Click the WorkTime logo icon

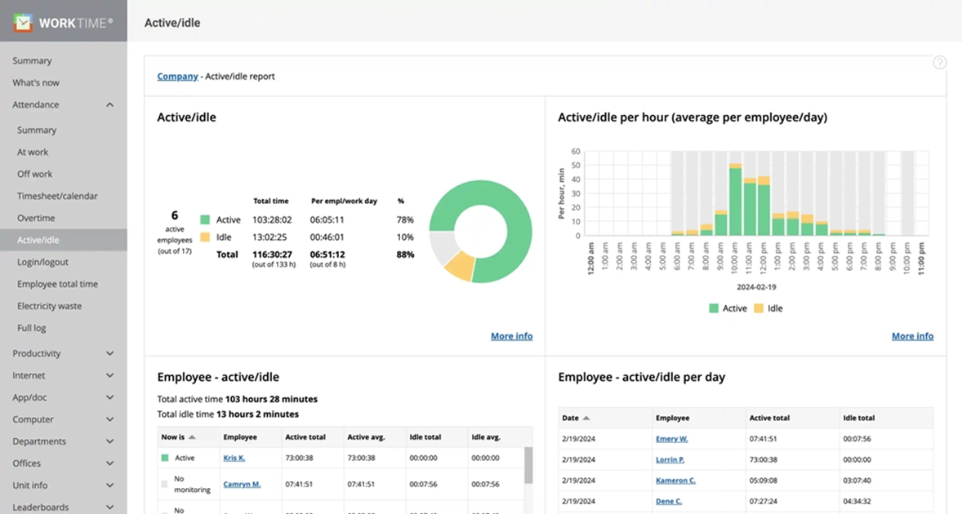click(x=23, y=22)
